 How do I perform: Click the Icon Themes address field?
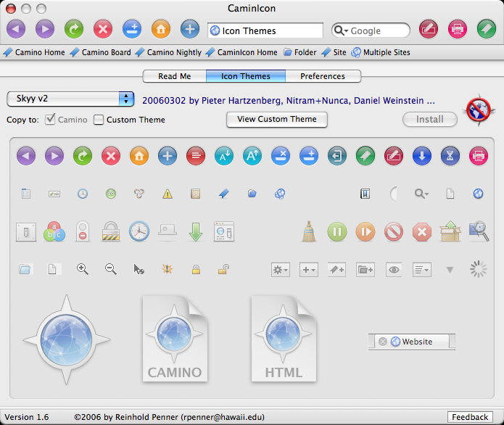point(265,30)
